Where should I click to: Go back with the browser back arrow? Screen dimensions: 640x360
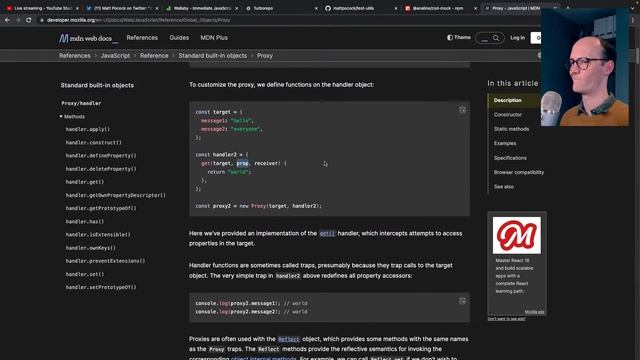[x=7, y=20]
